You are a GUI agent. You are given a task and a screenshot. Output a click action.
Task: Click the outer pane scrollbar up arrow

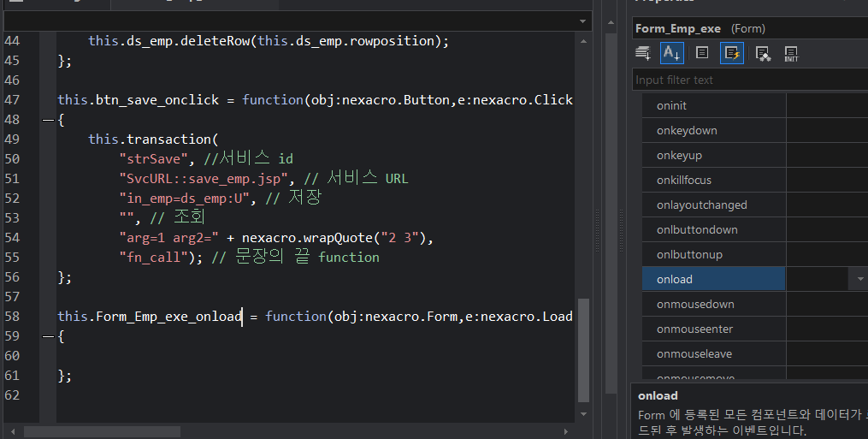pos(611,23)
